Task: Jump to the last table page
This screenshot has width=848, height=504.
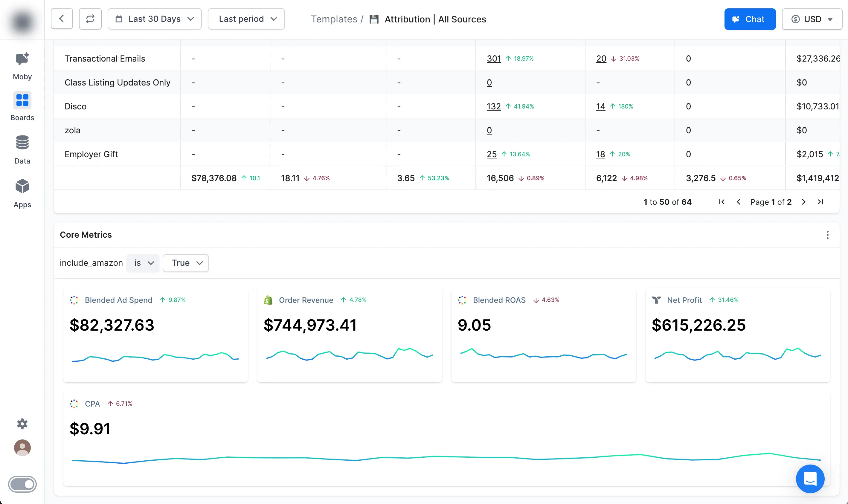Action: [820, 202]
